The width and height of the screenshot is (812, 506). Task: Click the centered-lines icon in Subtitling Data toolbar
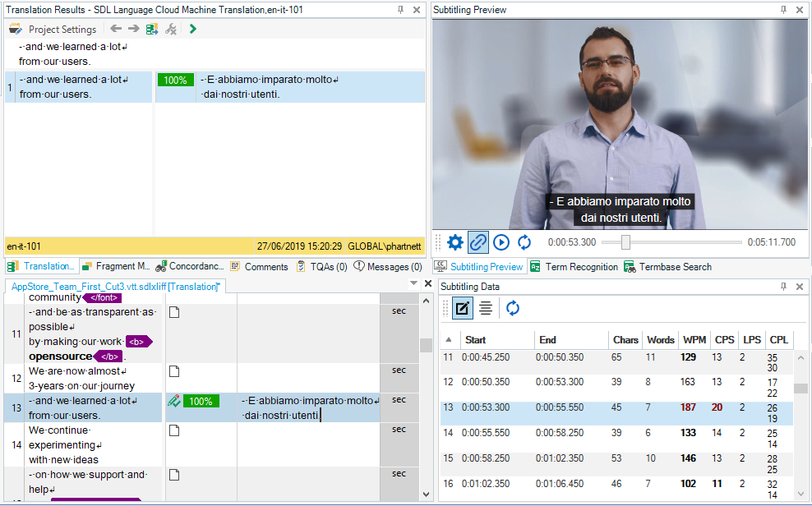point(485,308)
